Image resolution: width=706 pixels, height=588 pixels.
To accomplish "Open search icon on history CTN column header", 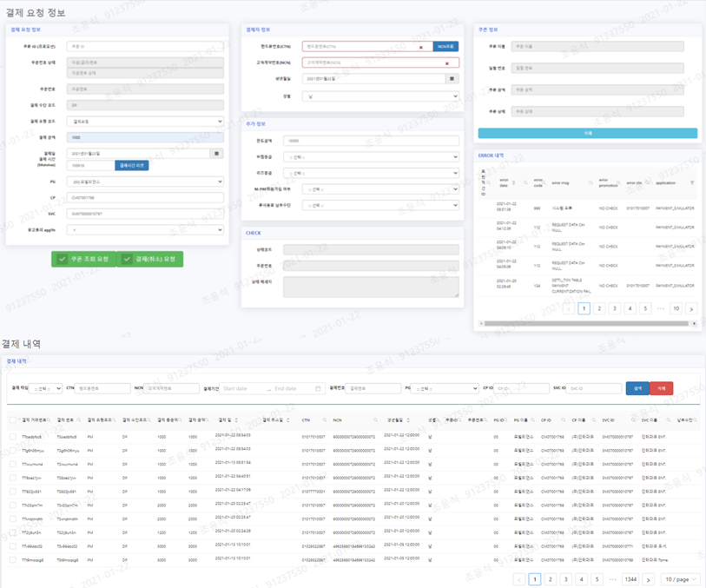I will (x=325, y=420).
